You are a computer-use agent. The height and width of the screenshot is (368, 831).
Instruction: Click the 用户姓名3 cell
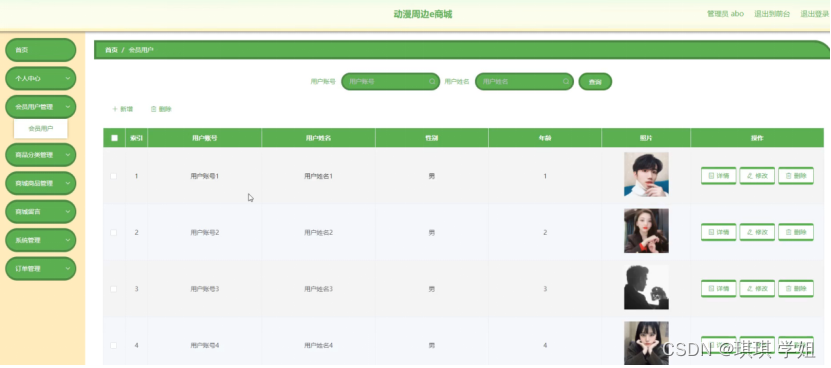coord(319,289)
